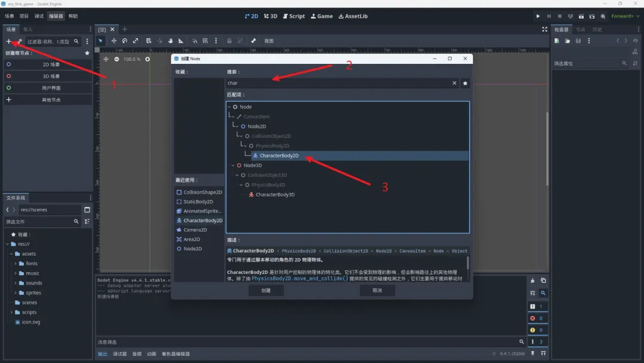Run the current scene clapperboard icon
Viewport: 644px width, 363px height.
(581, 16)
